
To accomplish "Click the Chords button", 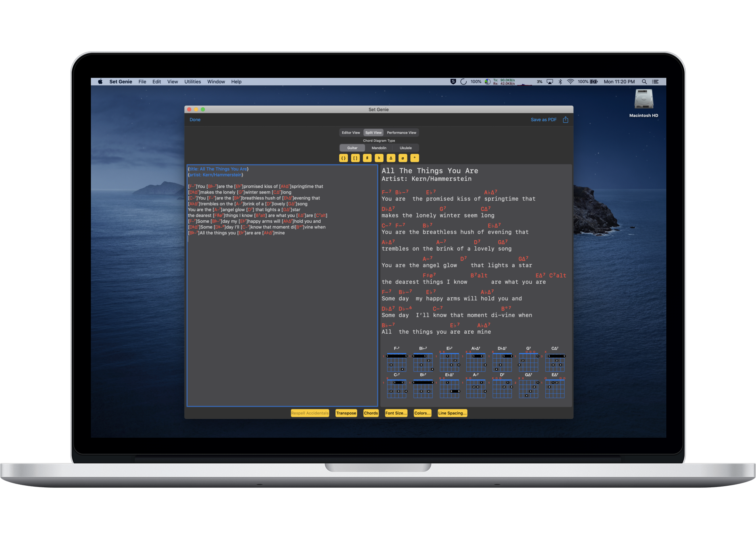I will coord(371,413).
